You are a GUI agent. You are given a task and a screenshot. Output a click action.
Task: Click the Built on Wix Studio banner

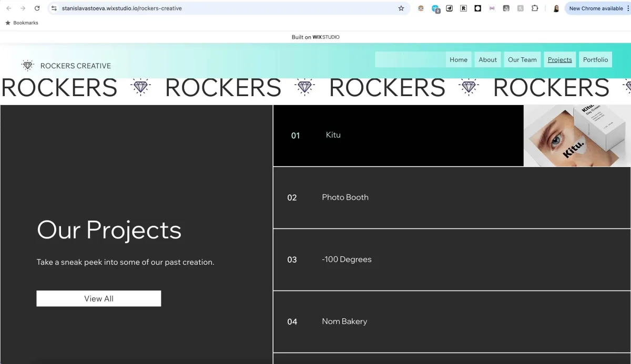click(x=315, y=37)
